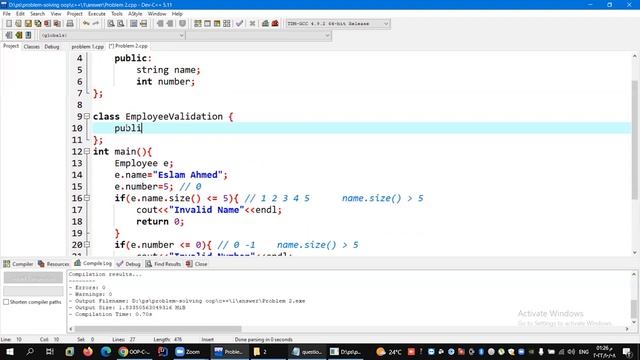This screenshot has height=360, width=640.
Task: Open the Compile Log bottom tab
Action: 93,263
